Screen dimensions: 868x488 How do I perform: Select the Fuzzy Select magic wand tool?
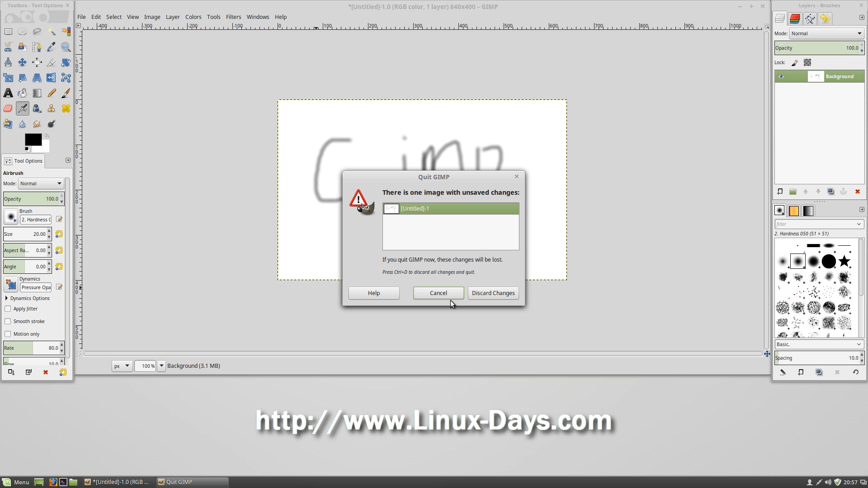click(x=51, y=32)
